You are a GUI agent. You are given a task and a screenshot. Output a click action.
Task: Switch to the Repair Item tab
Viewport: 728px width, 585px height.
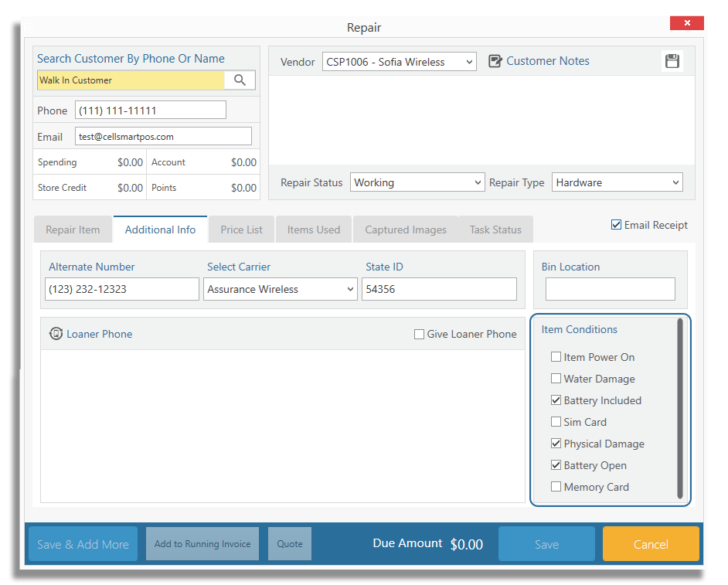point(73,230)
